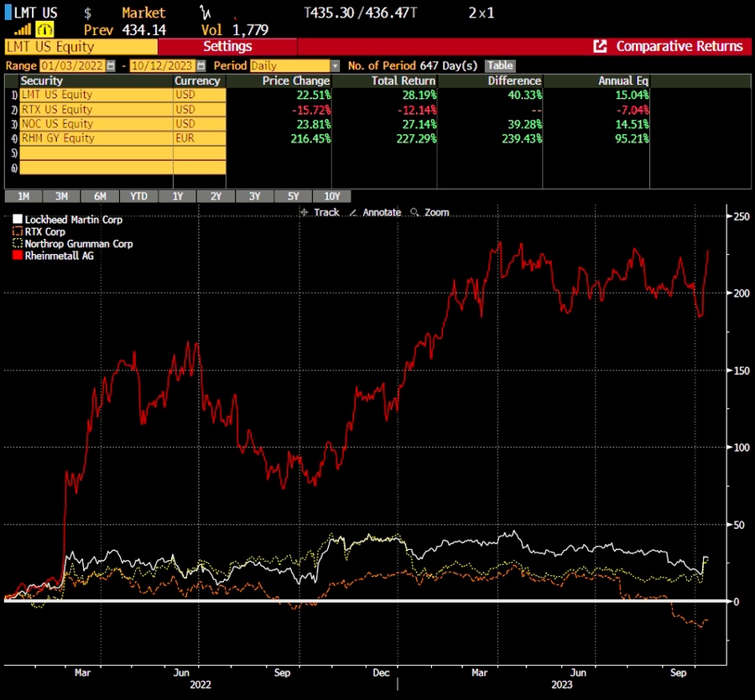755x700 pixels.
Task: Click the RTX Corp legend label
Action: click(x=44, y=231)
